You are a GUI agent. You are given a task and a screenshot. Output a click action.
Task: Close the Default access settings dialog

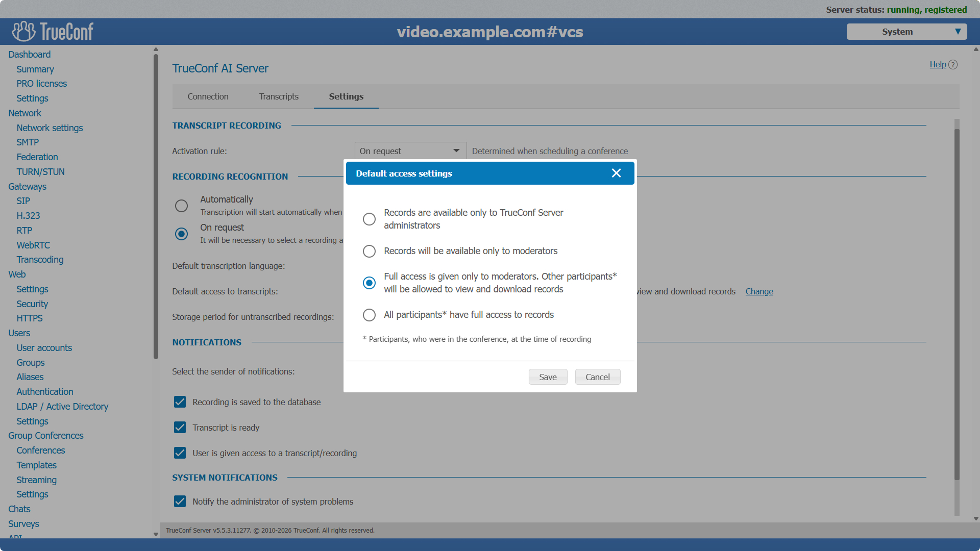(616, 173)
